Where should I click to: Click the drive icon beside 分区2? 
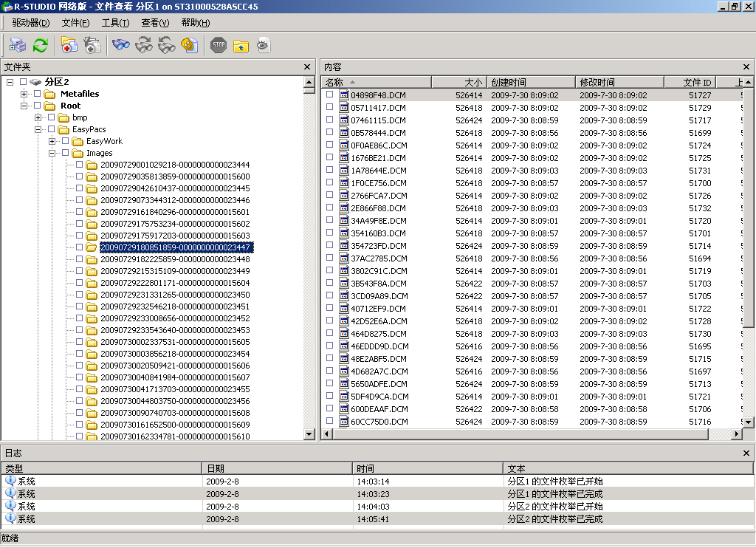(35, 82)
